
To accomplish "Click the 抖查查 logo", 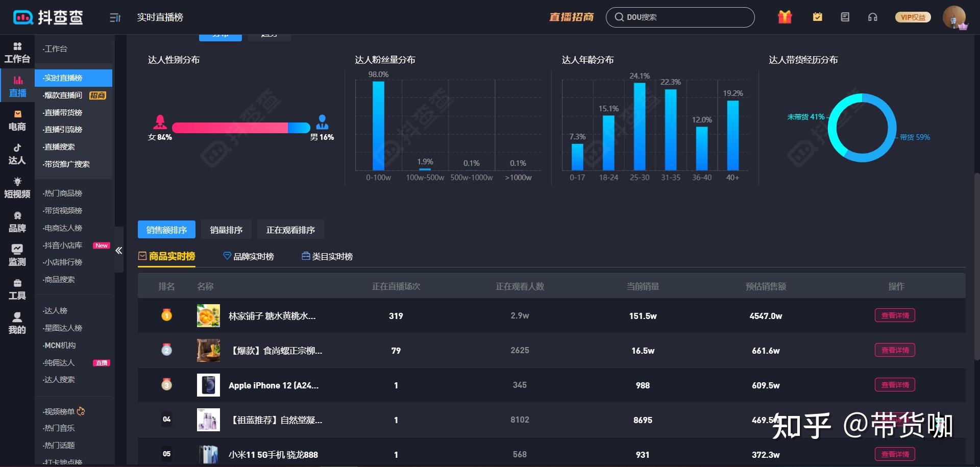I will tap(48, 17).
